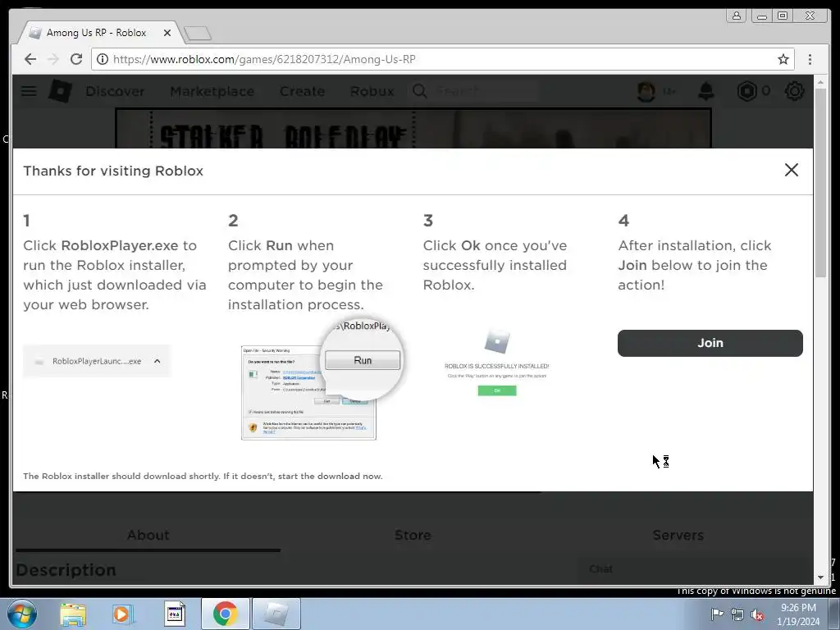The width and height of the screenshot is (840, 630).
Task: Open the Windows Start menu
Action: [22, 614]
